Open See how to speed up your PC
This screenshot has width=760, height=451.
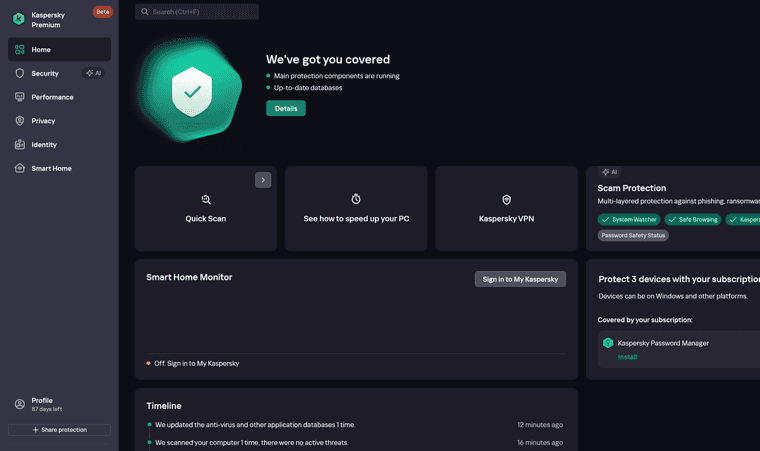pos(356,209)
